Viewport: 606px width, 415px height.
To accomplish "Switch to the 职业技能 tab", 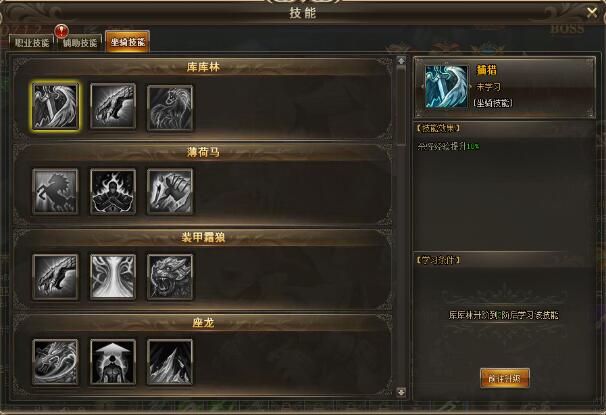I will click(x=32, y=42).
